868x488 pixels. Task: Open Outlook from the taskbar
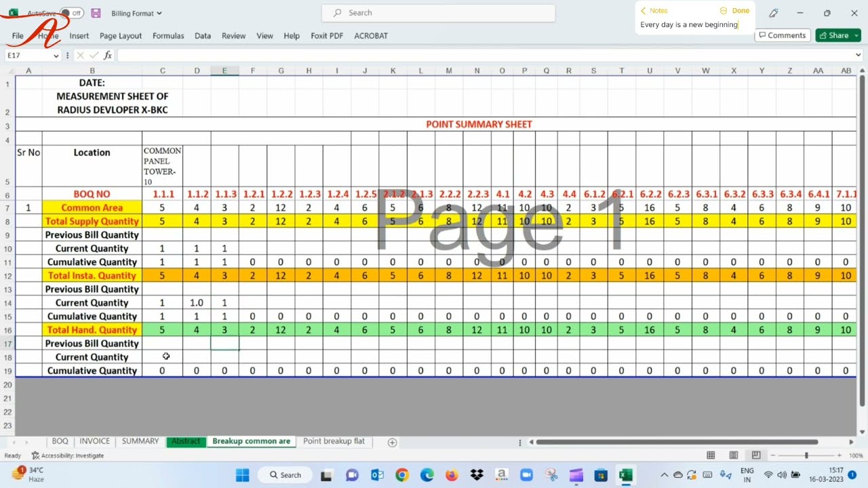pyautogui.click(x=377, y=475)
